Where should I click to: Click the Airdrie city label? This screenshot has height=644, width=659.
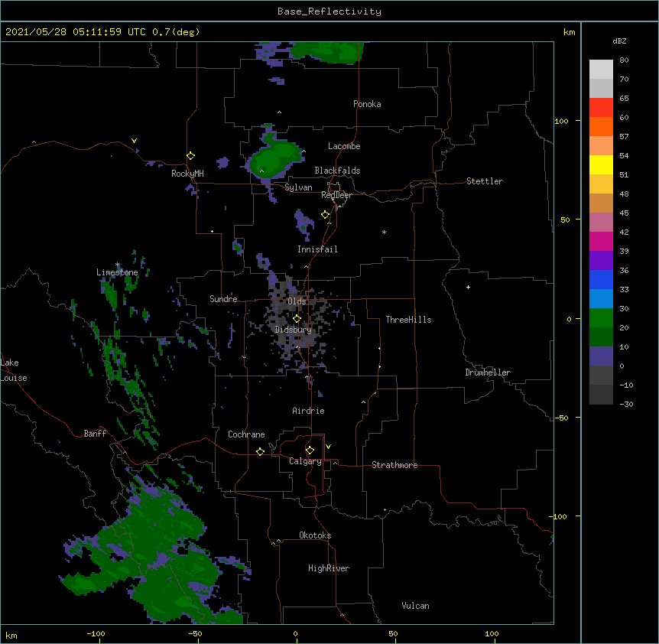(309, 411)
